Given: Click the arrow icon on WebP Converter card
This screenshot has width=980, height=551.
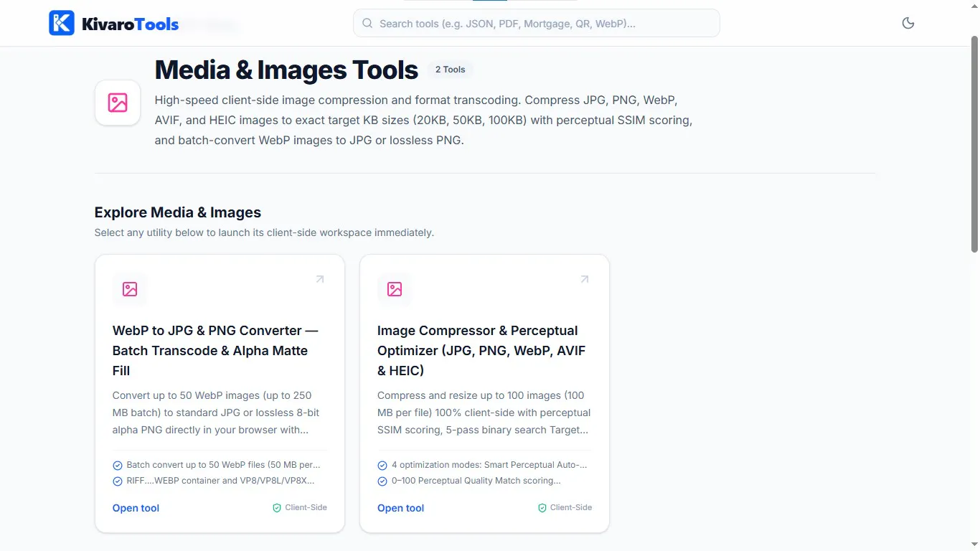Looking at the screenshot, I should [x=320, y=279].
